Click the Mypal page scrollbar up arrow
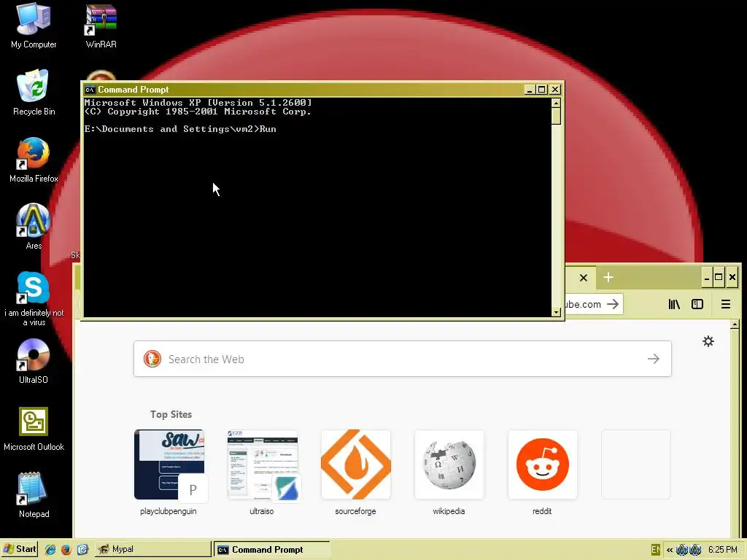This screenshot has width=747, height=560. (x=735, y=324)
